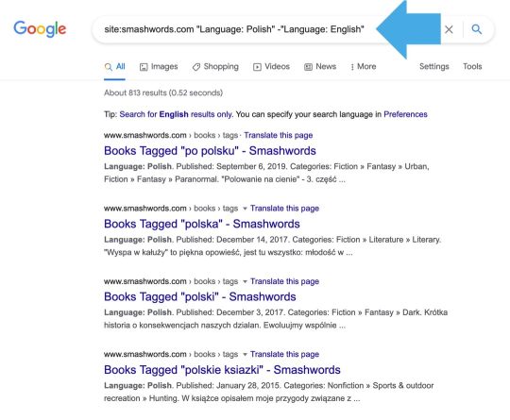510x420 pixels.
Task: Click the Google logo
Action: [40, 29]
